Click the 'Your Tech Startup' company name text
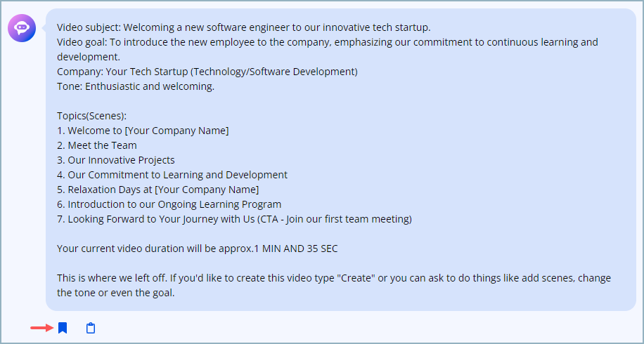Viewport: 644px width, 344px height. pos(148,72)
